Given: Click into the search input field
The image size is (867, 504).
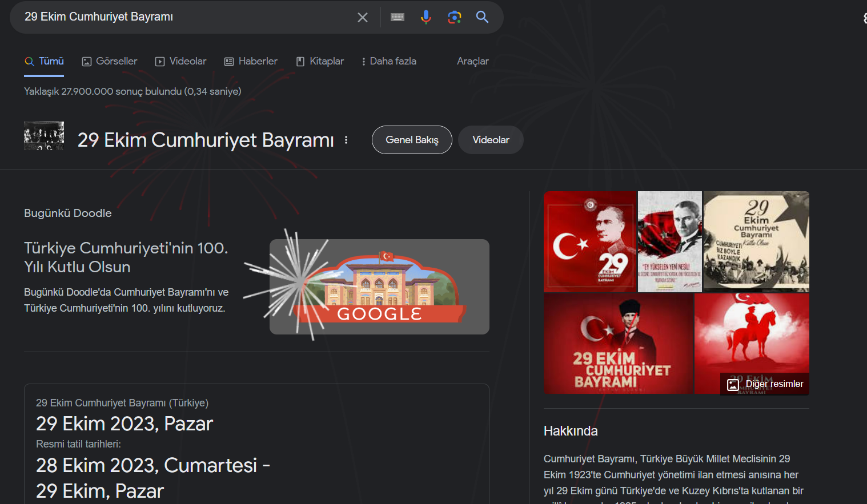Looking at the screenshot, I should point(186,17).
